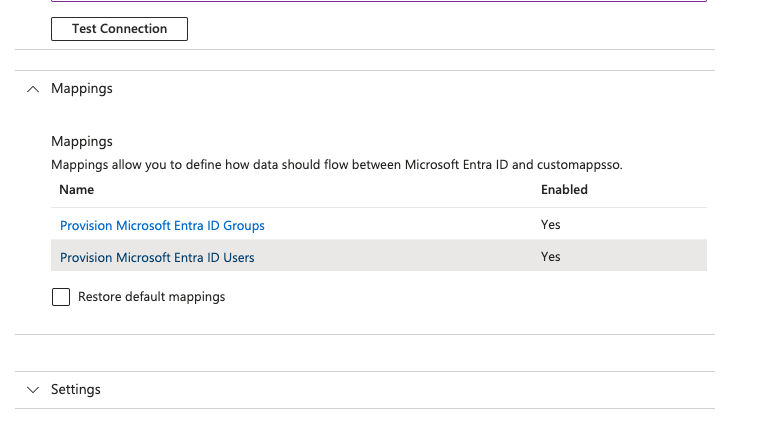Tick the Restore default mappings checkbox
The width and height of the screenshot is (775, 446).
(61, 297)
